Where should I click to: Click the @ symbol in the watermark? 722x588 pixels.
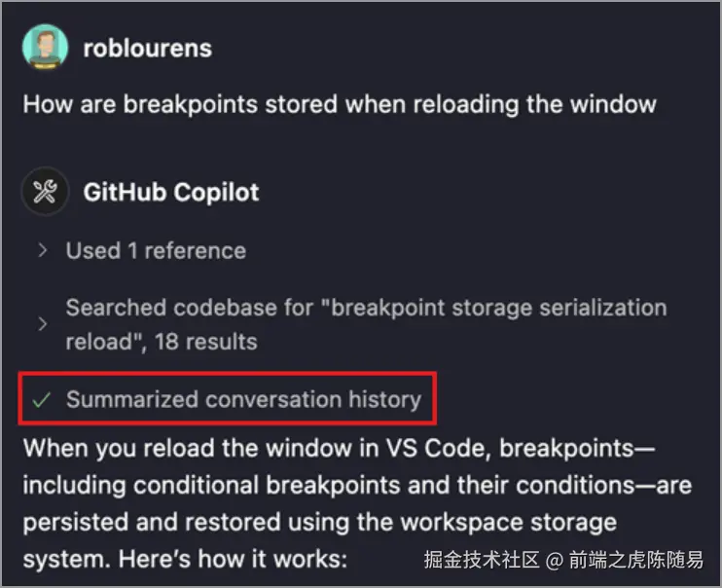[x=554, y=560]
